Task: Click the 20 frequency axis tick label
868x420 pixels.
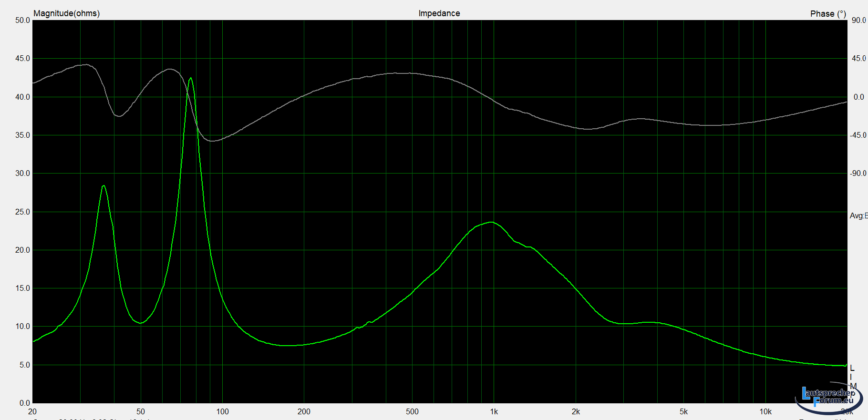Action: 32,411
